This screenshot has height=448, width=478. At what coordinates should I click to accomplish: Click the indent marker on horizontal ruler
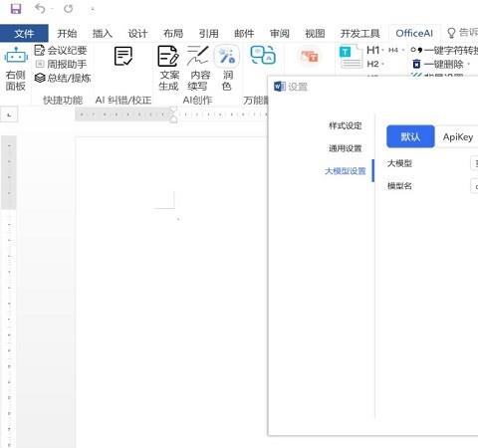173,114
